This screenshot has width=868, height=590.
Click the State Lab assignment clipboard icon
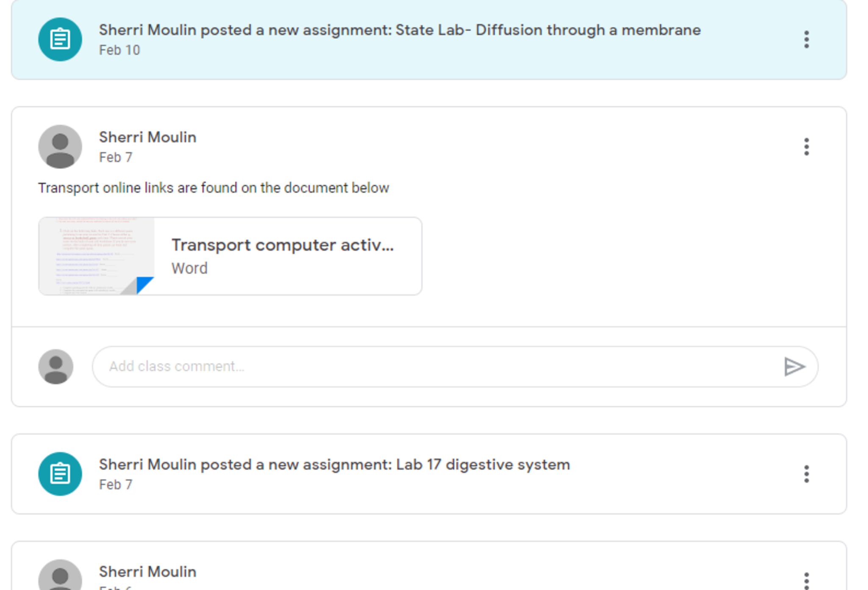coord(60,39)
